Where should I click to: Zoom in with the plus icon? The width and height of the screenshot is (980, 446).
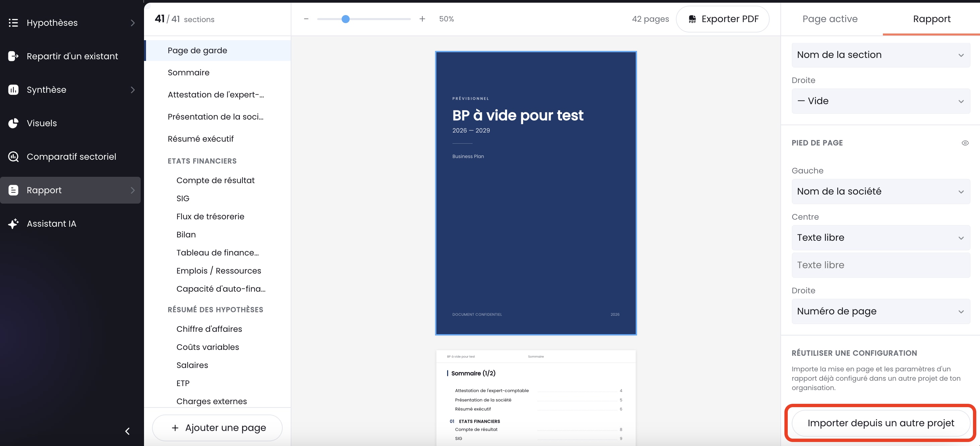coord(422,19)
